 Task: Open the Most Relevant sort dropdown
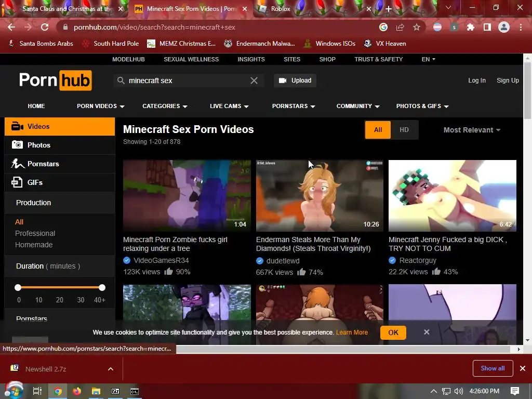click(472, 130)
